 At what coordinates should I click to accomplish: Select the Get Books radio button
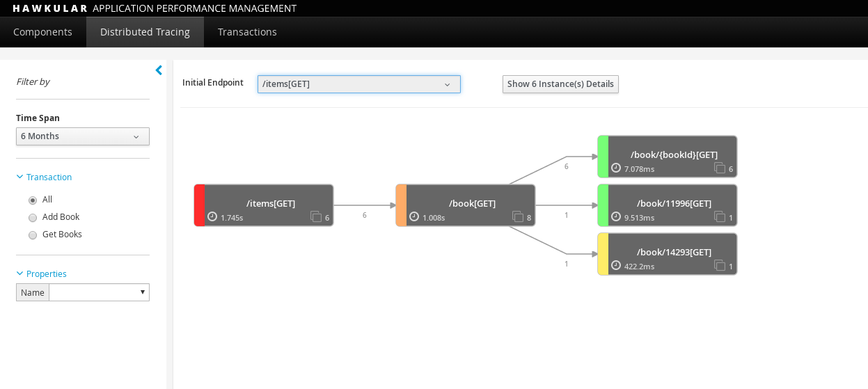pyautogui.click(x=33, y=235)
